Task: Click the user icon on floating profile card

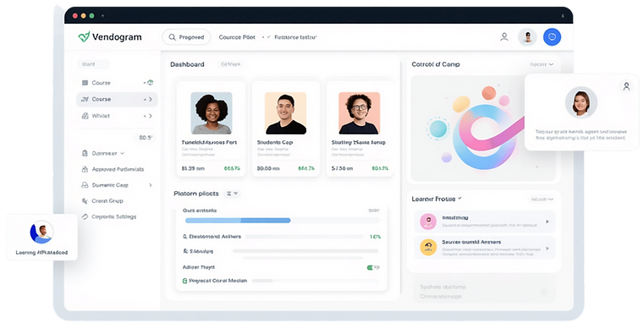Action: pos(626,86)
